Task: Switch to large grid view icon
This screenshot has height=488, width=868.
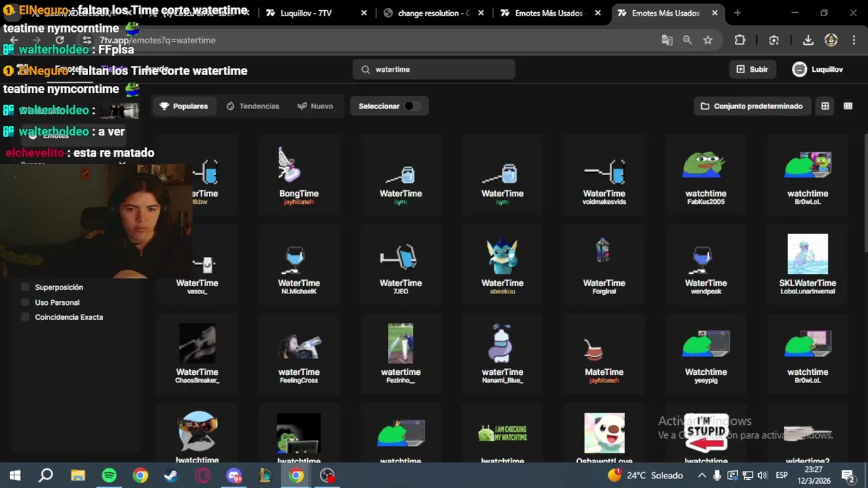Action: pyautogui.click(x=825, y=106)
